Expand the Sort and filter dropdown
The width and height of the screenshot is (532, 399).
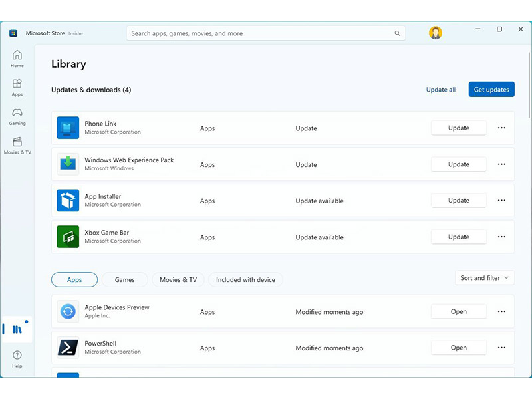[x=485, y=278]
